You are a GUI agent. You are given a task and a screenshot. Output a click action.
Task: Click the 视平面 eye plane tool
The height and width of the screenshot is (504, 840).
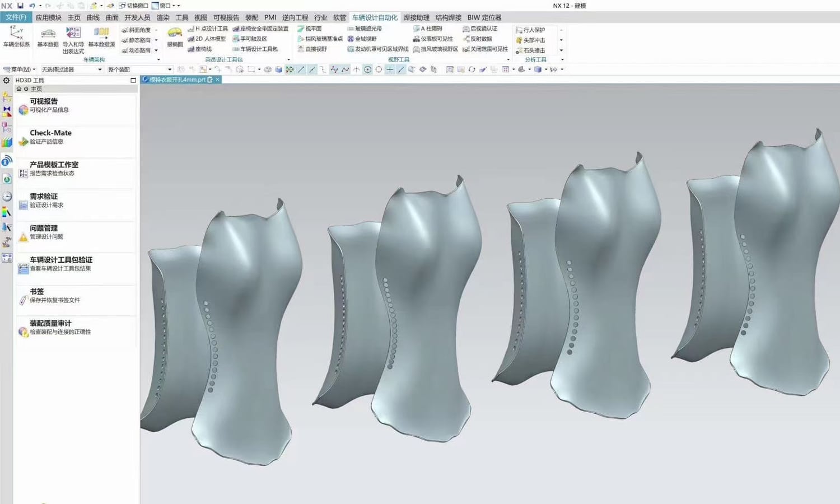[309, 29]
